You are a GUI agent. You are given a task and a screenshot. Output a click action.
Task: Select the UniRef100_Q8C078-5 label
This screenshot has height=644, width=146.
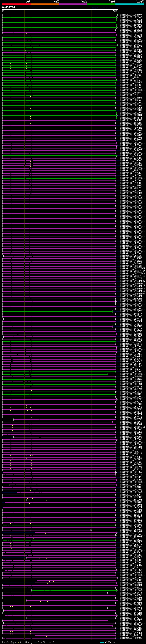click(132, 268)
